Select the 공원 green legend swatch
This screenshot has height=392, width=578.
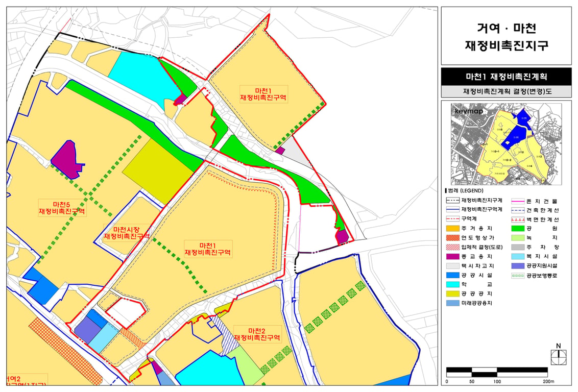pyautogui.click(x=518, y=229)
